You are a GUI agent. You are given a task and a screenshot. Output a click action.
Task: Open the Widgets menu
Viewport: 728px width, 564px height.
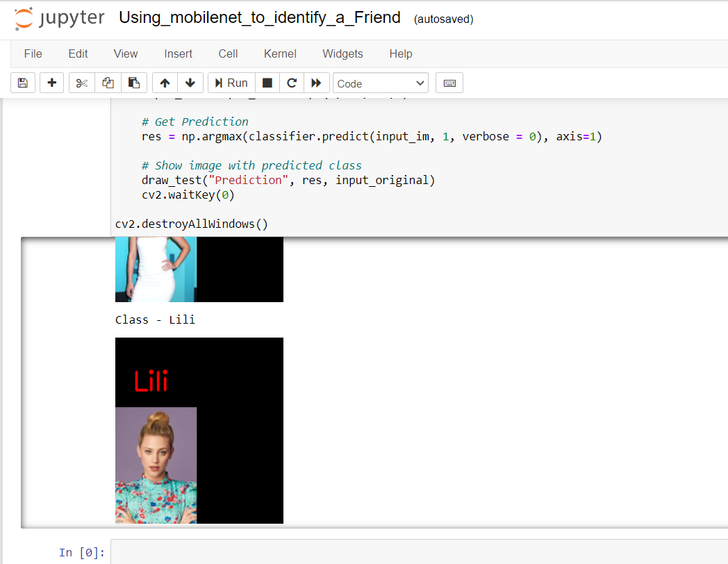342,54
